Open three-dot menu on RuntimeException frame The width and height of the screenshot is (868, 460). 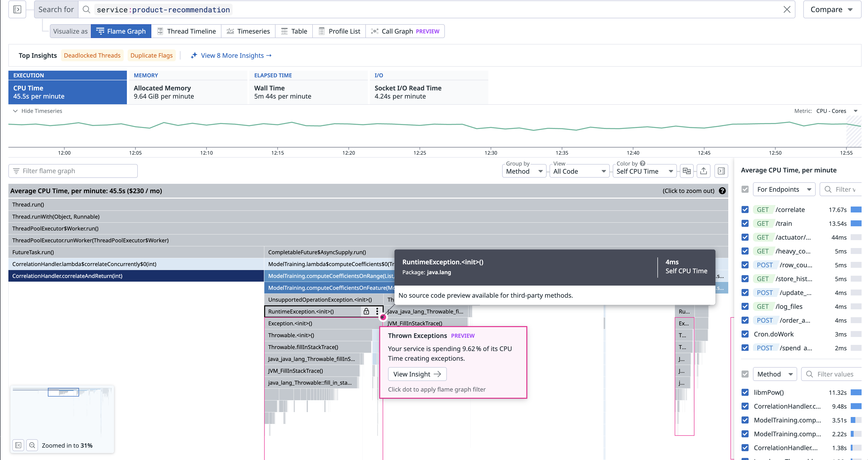click(377, 311)
